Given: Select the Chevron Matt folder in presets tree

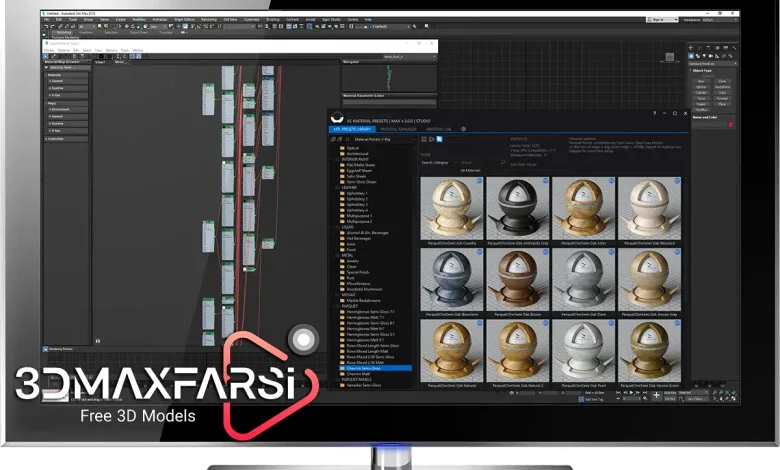Looking at the screenshot, I should pyautogui.click(x=358, y=374).
